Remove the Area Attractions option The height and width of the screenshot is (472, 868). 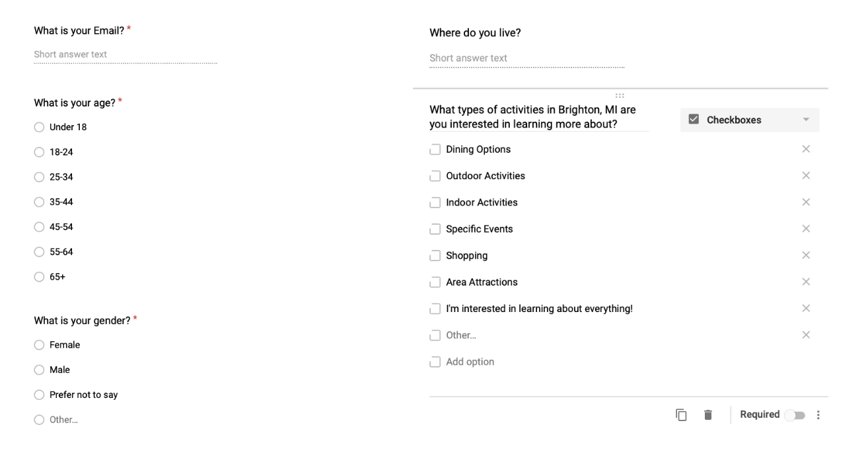pos(806,282)
